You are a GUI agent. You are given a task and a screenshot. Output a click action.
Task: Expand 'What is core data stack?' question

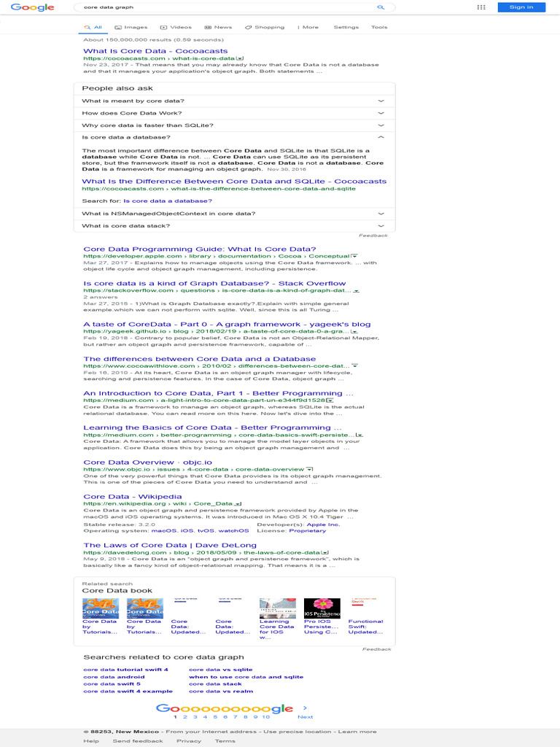click(x=234, y=226)
